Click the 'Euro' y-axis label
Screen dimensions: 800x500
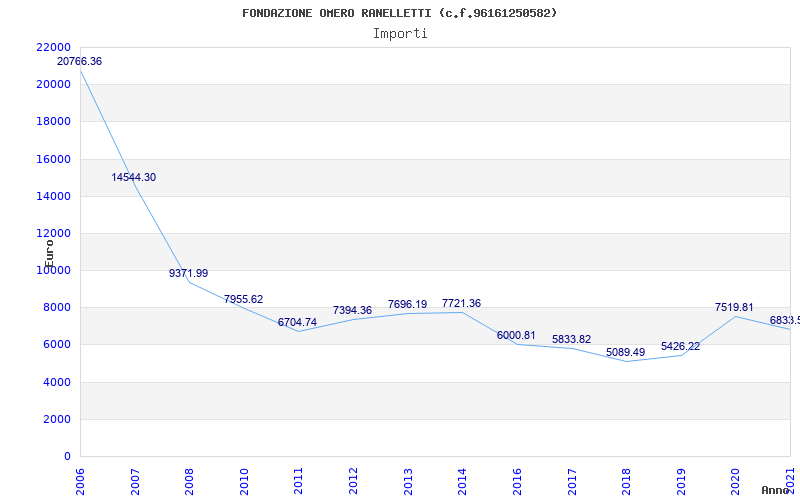(49, 254)
